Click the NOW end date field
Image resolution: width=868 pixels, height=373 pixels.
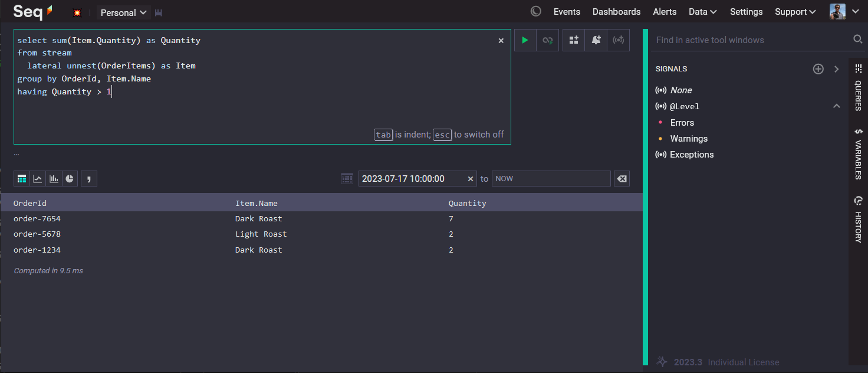(x=551, y=178)
